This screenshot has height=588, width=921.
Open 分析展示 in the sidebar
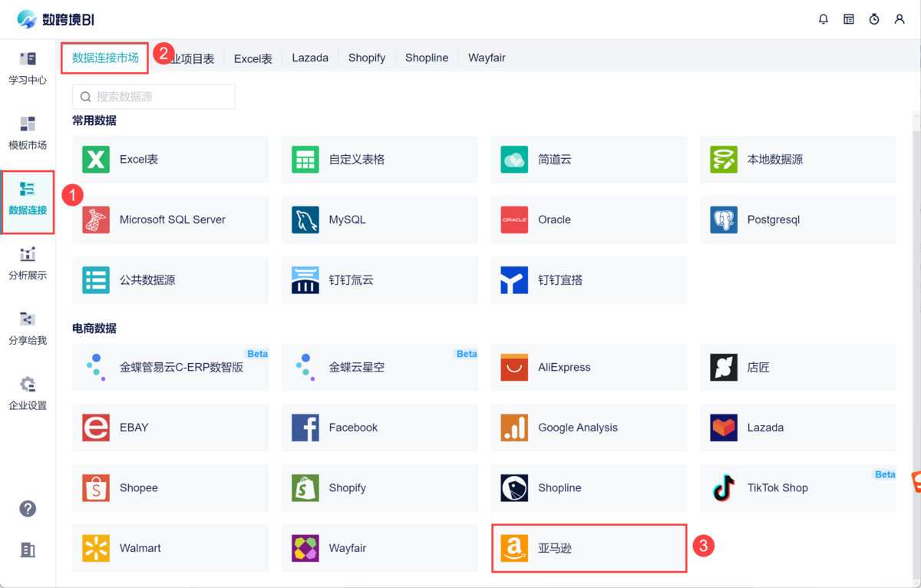coord(28,263)
